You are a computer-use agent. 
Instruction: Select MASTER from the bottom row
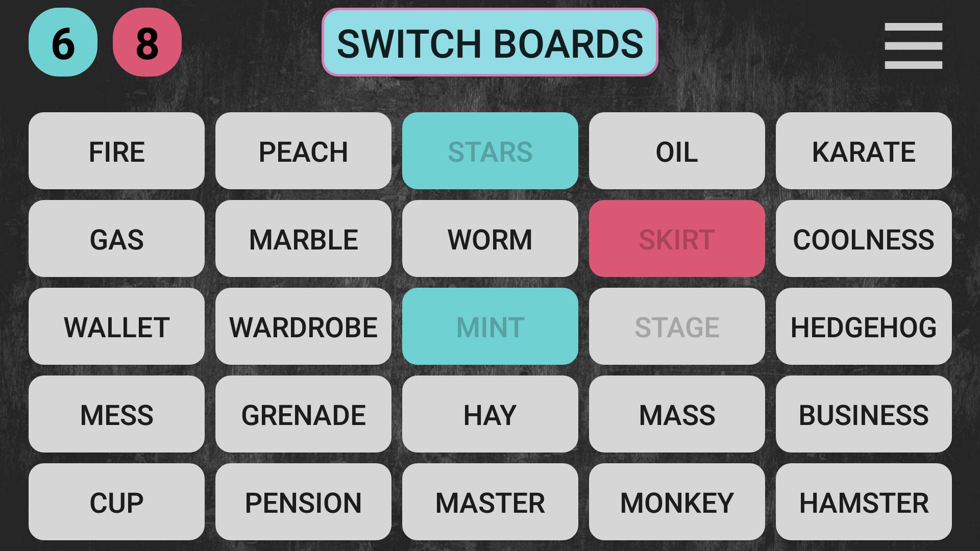[490, 502]
